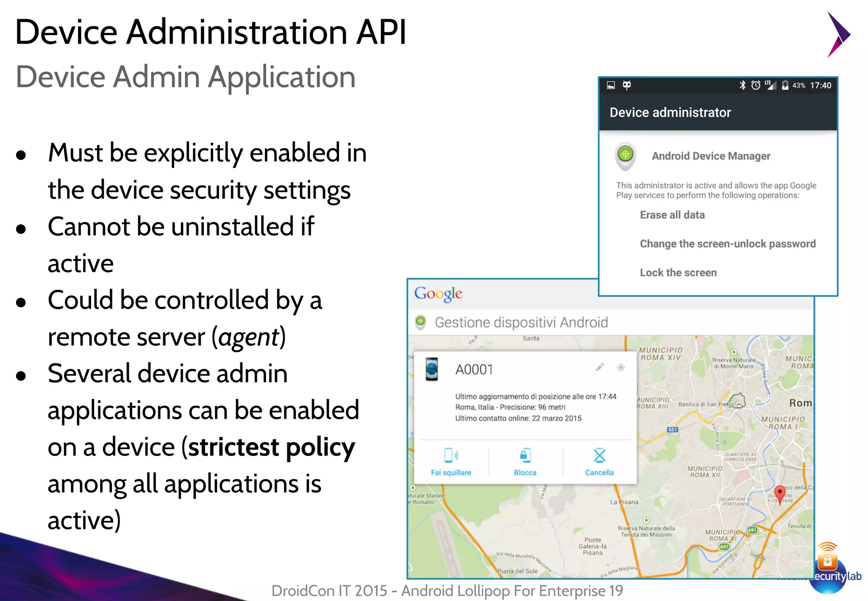Click the Blocca lock device button
This screenshot has width=868, height=601.
(525, 462)
